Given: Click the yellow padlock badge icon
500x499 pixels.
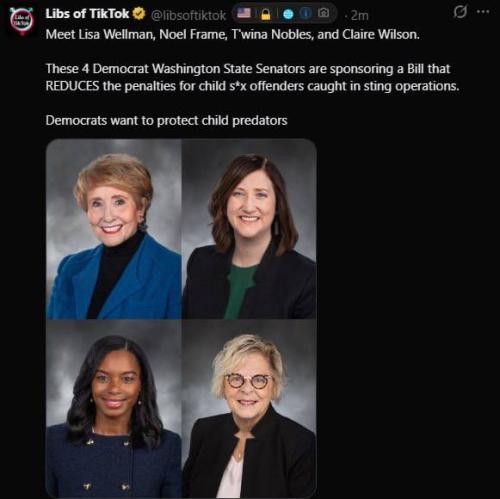Looking at the screenshot, I should pos(265,14).
